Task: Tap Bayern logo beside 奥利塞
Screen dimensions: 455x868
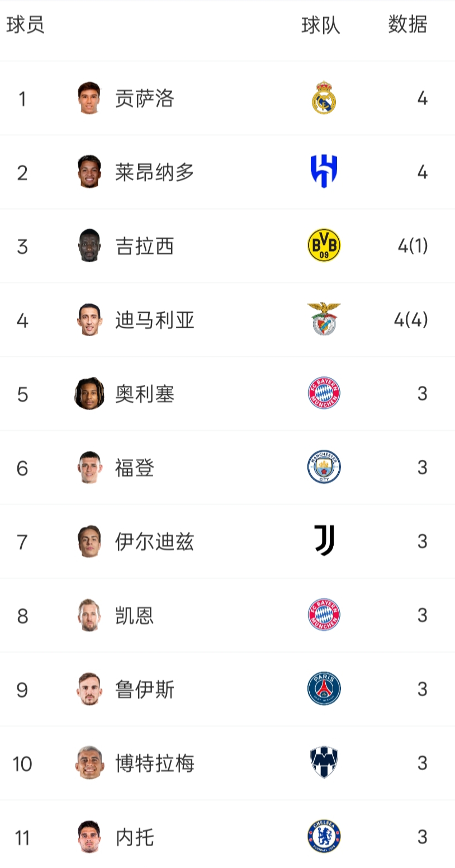Action: [x=324, y=393]
